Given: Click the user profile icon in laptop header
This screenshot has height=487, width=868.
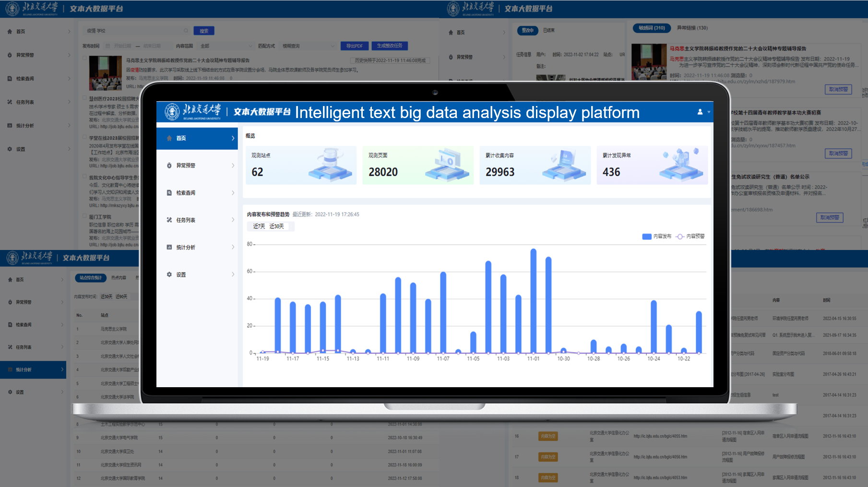Looking at the screenshot, I should 700,112.
